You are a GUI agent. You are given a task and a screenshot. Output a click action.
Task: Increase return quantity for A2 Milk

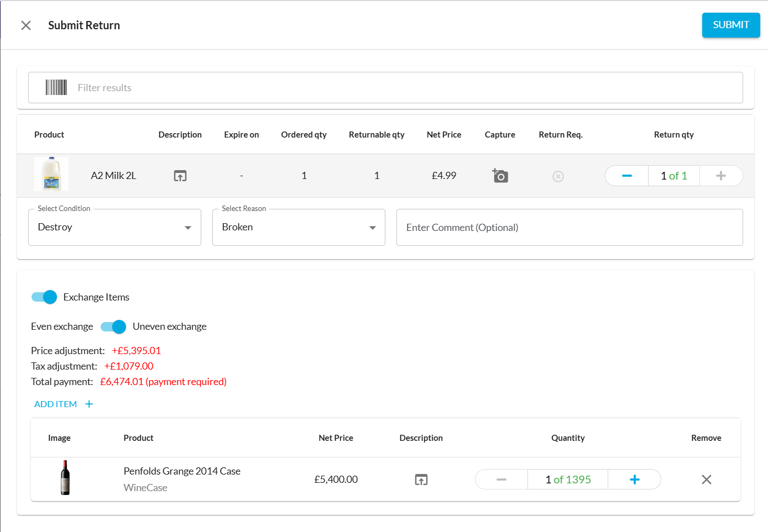click(720, 176)
